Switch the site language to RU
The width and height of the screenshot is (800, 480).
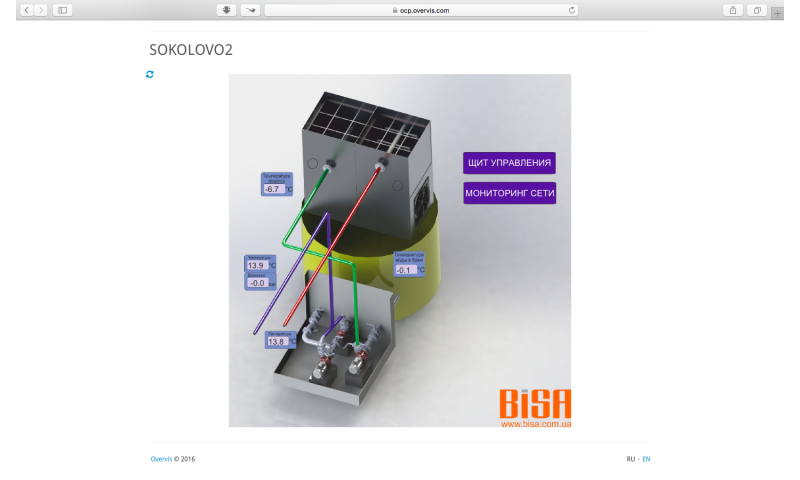pos(631,459)
